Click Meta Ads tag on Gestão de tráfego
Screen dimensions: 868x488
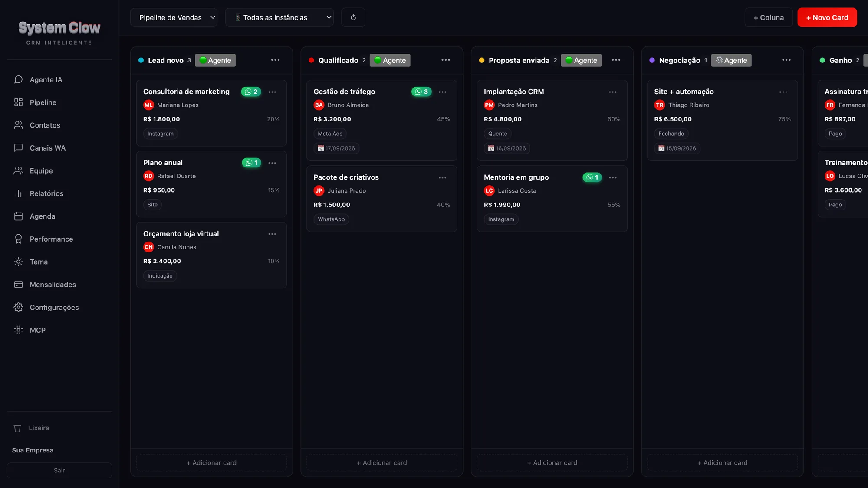point(330,134)
